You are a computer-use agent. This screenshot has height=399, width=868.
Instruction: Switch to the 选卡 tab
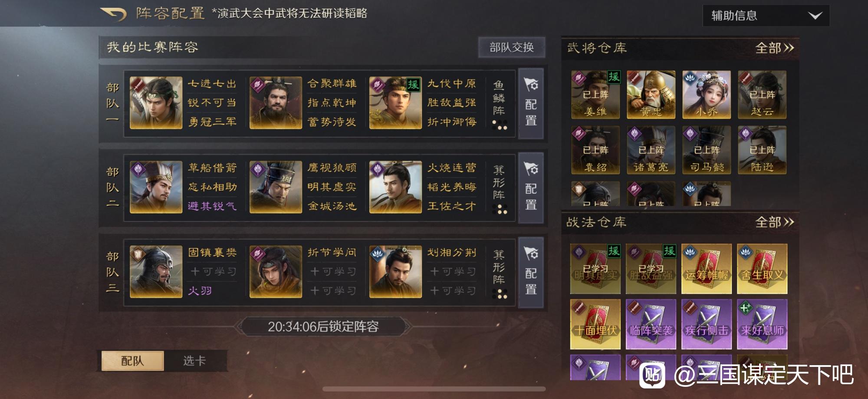click(x=194, y=361)
